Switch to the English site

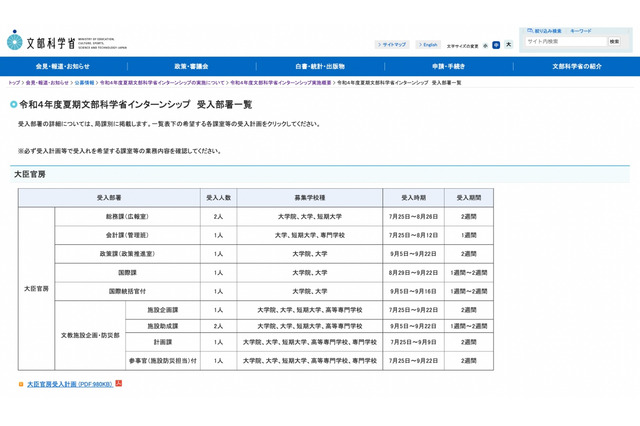click(x=427, y=45)
